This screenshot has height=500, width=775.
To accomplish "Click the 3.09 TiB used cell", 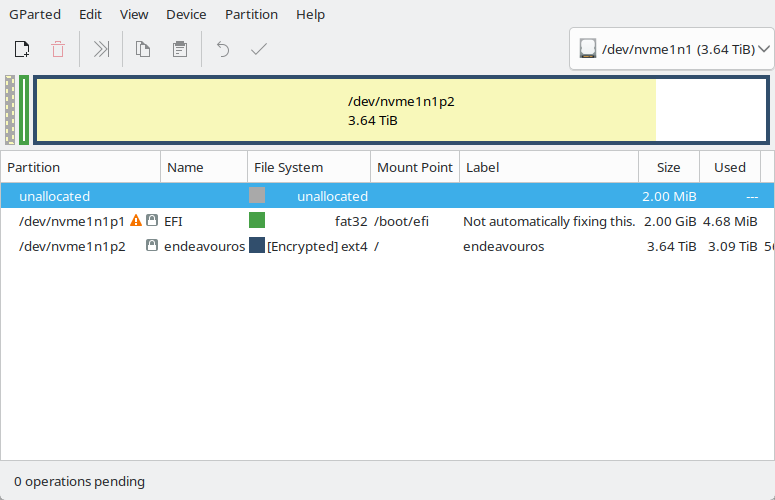I will (x=732, y=246).
